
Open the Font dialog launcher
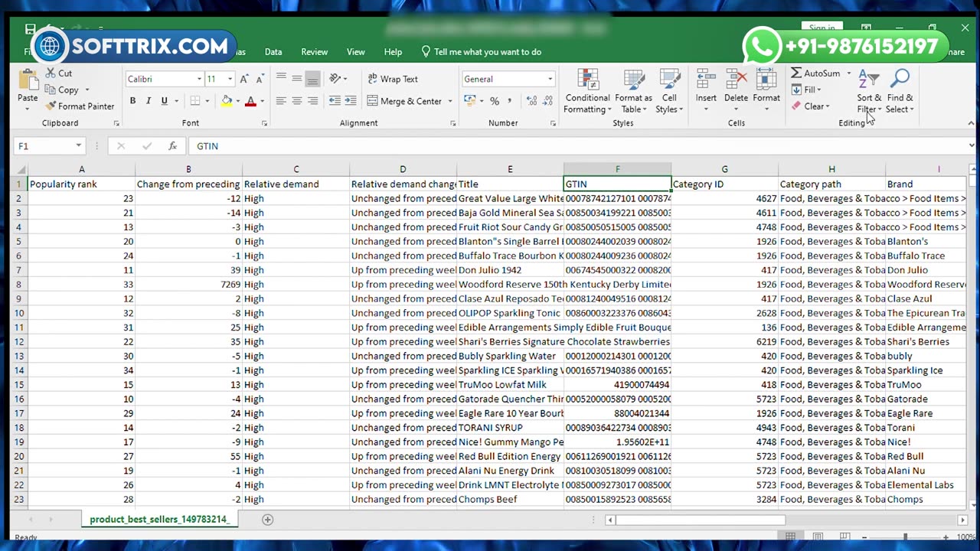264,123
